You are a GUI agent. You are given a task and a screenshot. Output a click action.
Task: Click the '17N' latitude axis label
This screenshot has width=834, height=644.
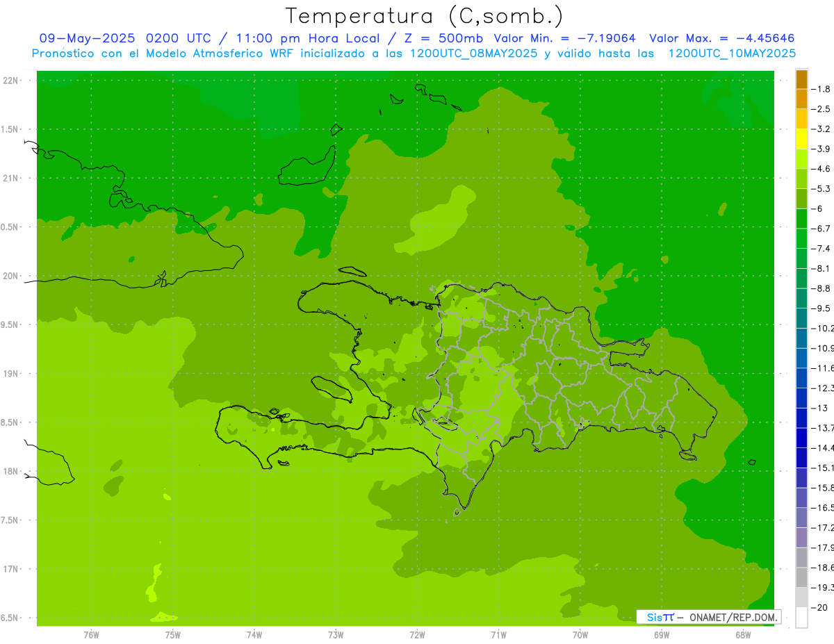point(10,569)
